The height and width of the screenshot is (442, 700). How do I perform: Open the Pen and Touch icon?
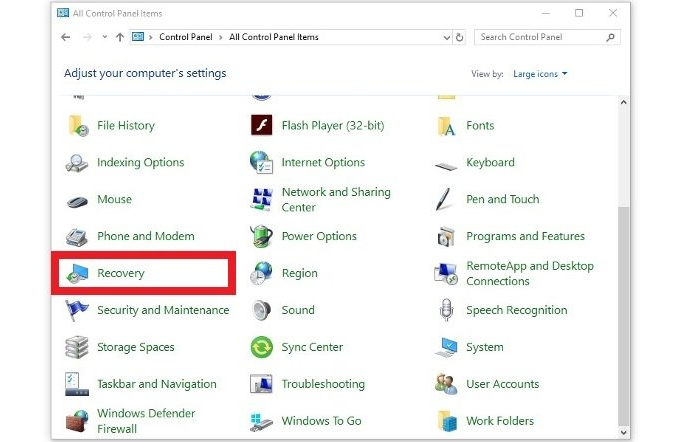pos(444,199)
